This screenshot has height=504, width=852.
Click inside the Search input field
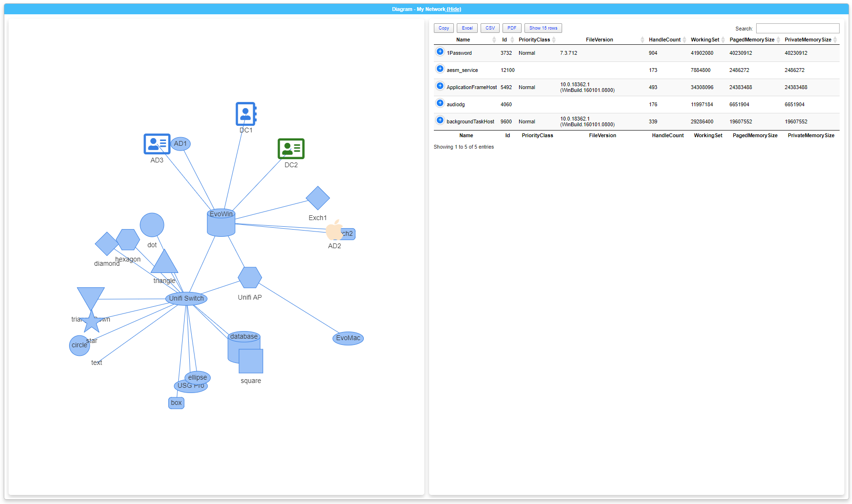click(798, 28)
